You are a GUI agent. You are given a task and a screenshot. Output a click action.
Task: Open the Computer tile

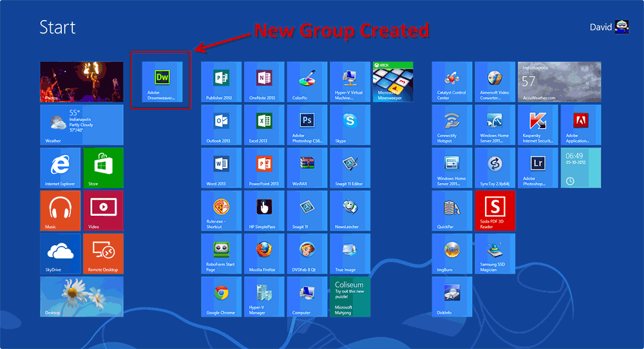coord(307,297)
